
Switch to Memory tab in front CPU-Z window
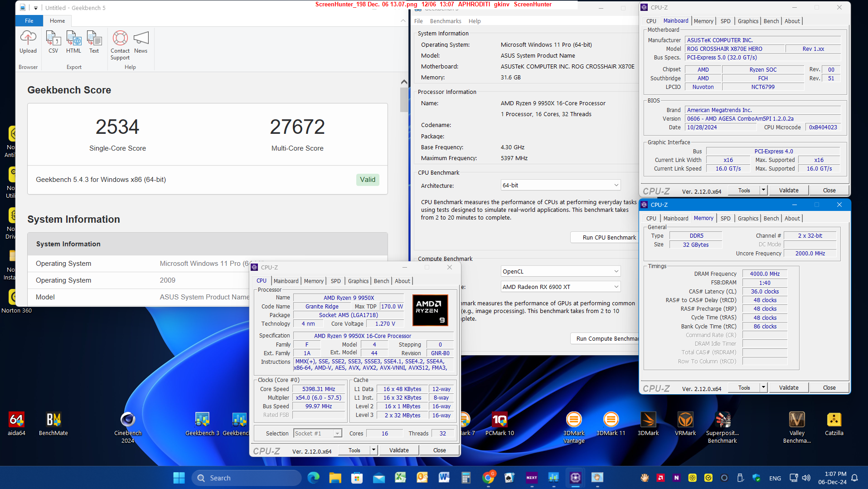pyautogui.click(x=314, y=281)
